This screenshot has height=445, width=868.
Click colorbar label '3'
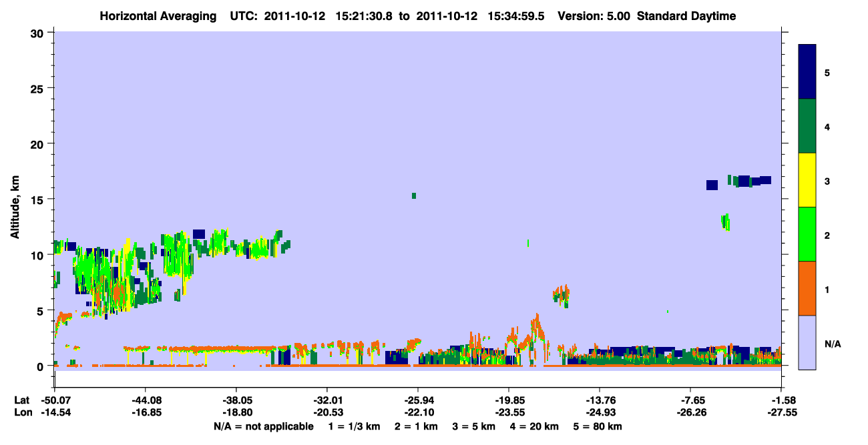click(827, 181)
